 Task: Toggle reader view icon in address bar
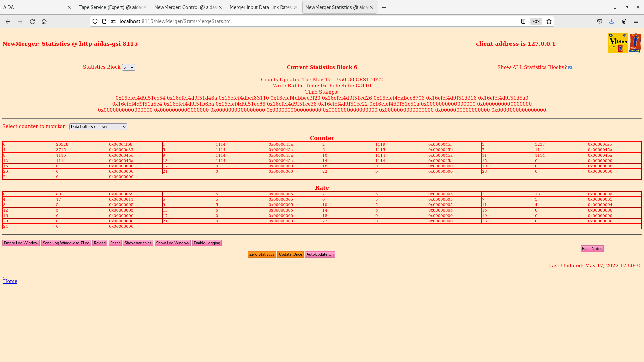click(523, 21)
